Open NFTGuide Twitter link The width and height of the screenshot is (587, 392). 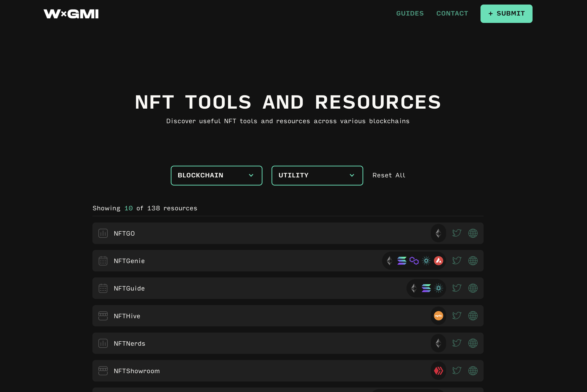pyautogui.click(x=457, y=288)
